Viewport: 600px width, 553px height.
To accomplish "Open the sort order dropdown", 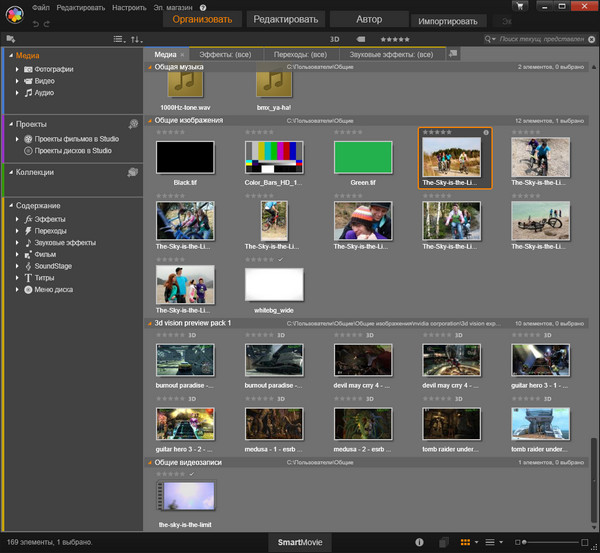I will [136, 38].
